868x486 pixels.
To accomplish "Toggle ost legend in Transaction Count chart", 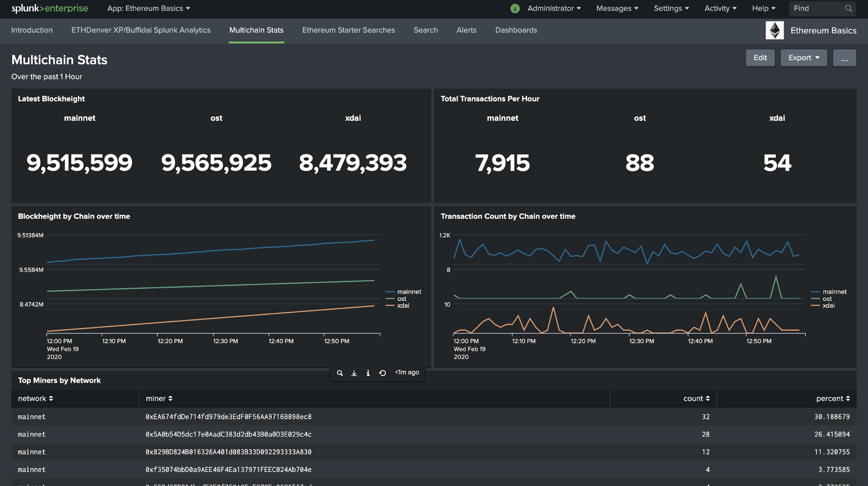I will pos(822,299).
